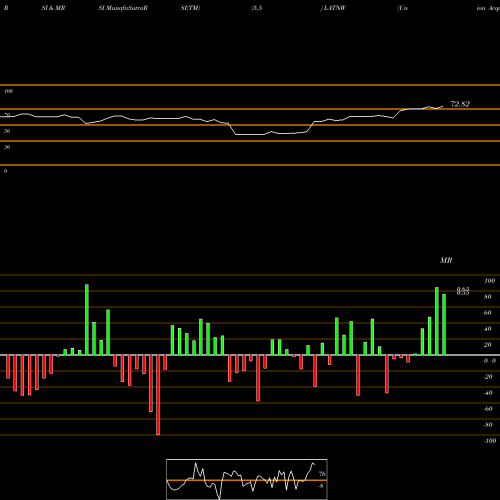Click the 'SI(TM)' header text
This screenshot has width=500, height=500.
(x=190, y=8)
